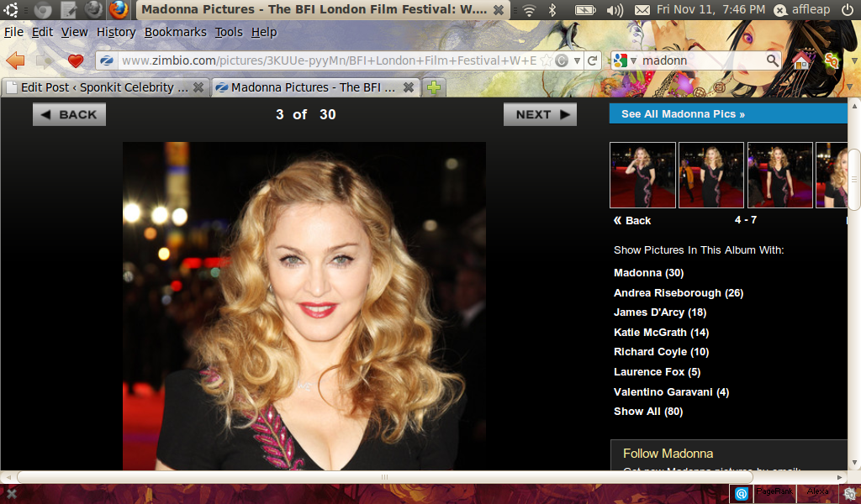Open the Wi-Fi network indicator

pyautogui.click(x=529, y=10)
